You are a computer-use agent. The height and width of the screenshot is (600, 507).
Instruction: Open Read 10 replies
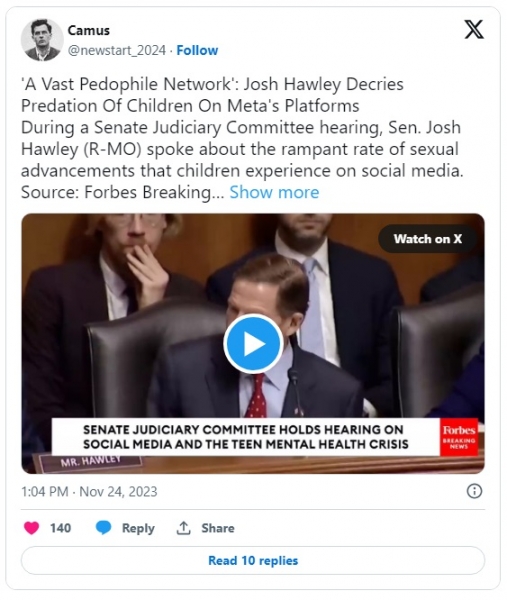coord(253,561)
